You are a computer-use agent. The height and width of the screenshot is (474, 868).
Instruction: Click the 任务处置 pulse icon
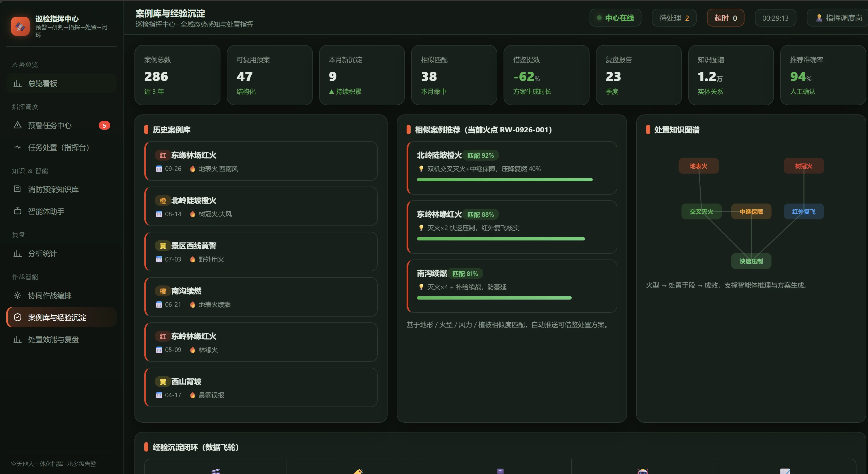(x=17, y=147)
